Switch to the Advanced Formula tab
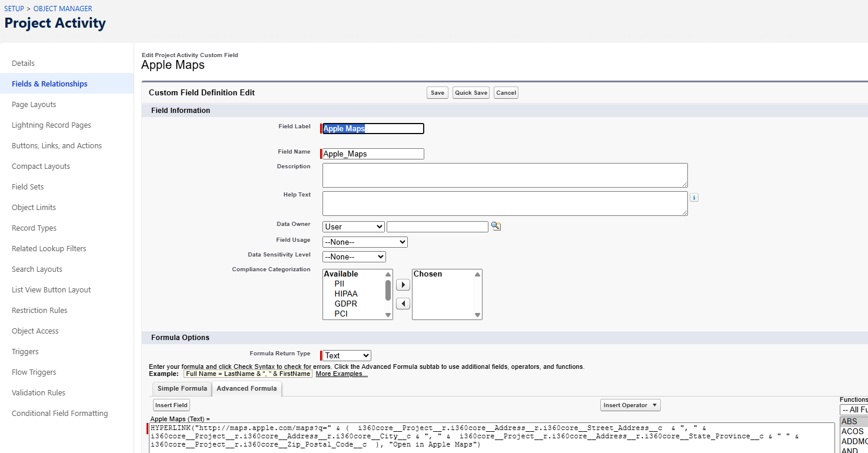Image resolution: width=868 pixels, height=453 pixels. tap(247, 388)
